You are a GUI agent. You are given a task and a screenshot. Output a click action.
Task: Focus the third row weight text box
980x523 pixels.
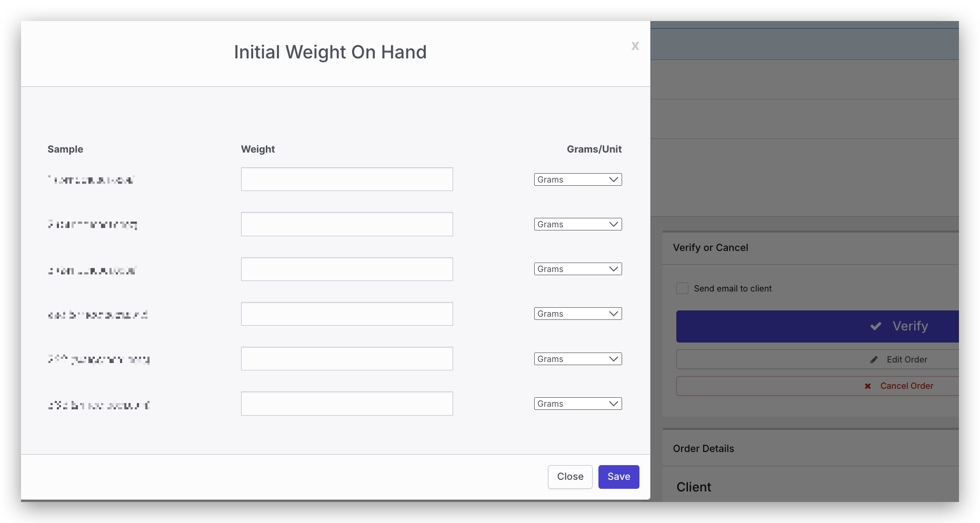[347, 269]
